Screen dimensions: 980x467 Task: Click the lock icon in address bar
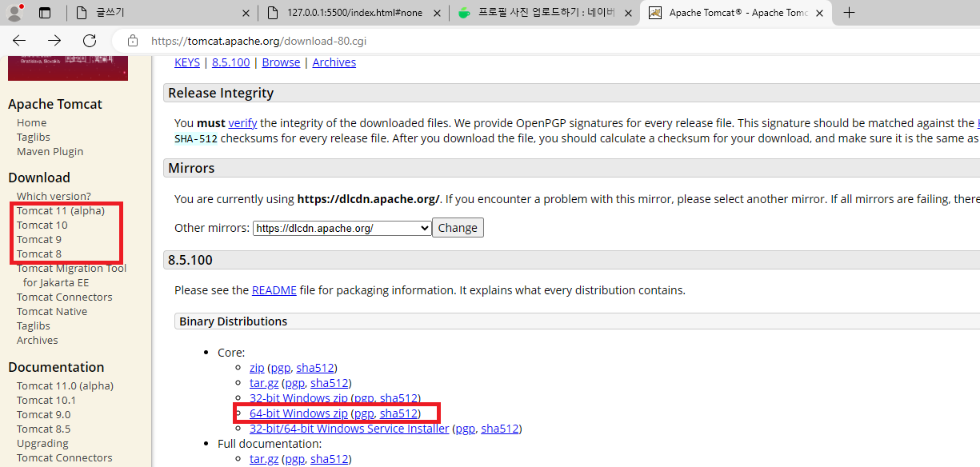tap(133, 41)
